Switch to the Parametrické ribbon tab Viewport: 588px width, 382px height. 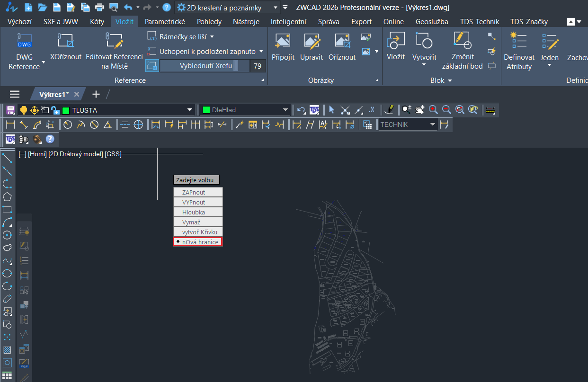pyautogui.click(x=165, y=21)
